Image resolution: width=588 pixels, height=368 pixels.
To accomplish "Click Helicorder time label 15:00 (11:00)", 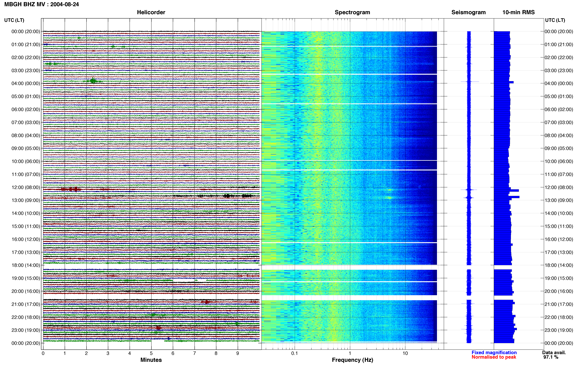I will tap(26, 226).
